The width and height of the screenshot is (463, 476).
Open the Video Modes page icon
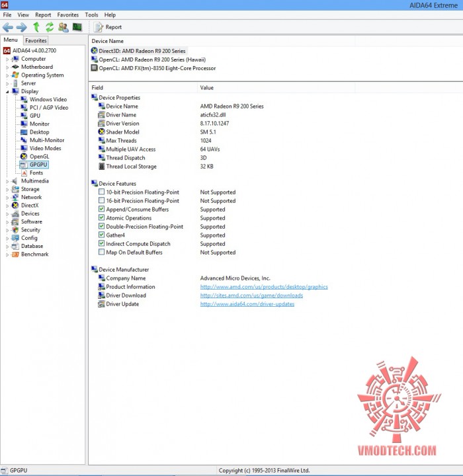pyautogui.click(x=24, y=148)
